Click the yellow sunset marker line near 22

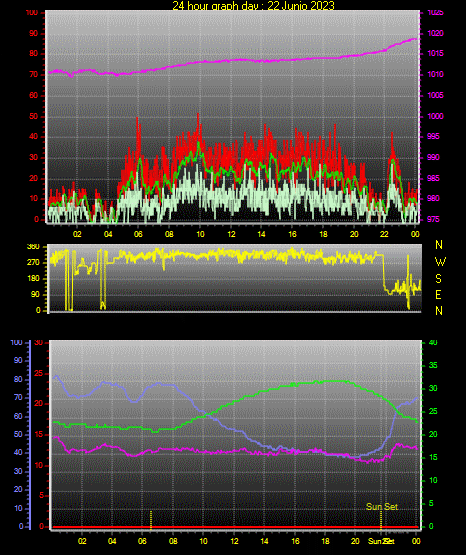point(381,520)
